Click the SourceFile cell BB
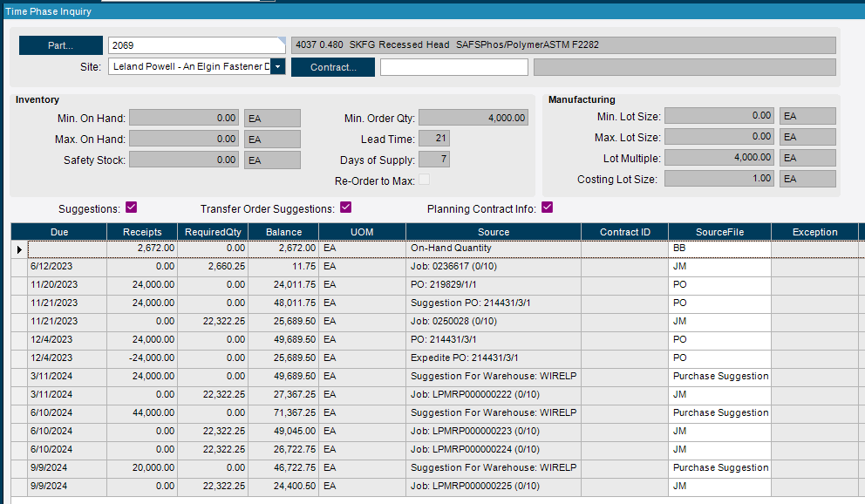The image size is (865, 504). [x=719, y=249]
